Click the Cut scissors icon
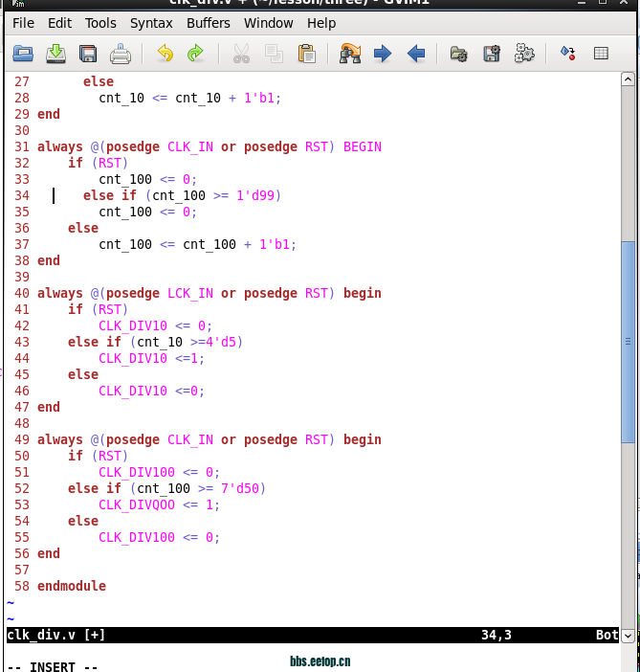The image size is (640, 672). tap(241, 54)
